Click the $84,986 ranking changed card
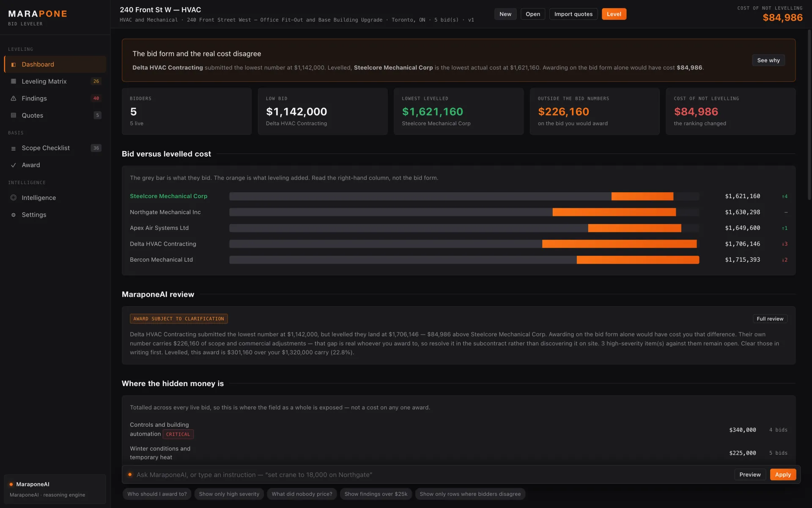Image resolution: width=812 pixels, height=508 pixels. (x=730, y=111)
